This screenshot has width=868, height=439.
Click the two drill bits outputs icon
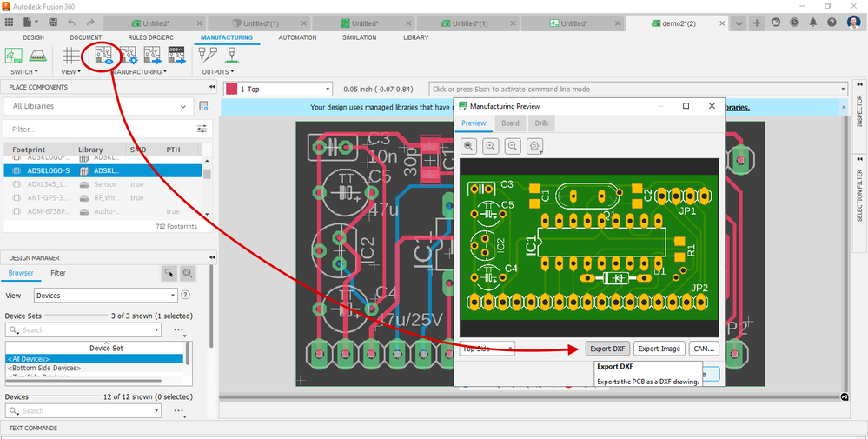click(208, 56)
